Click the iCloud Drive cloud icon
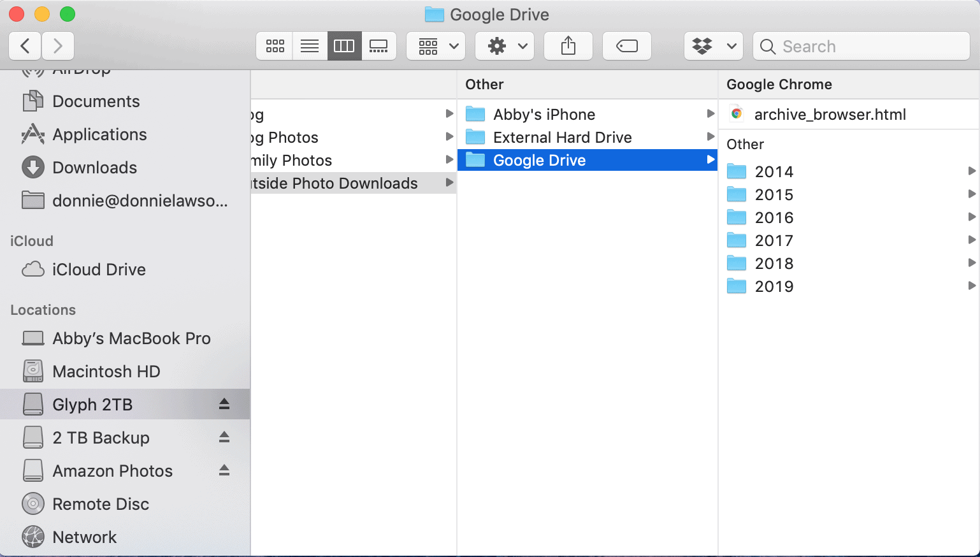This screenshot has width=980, height=557. (x=33, y=270)
